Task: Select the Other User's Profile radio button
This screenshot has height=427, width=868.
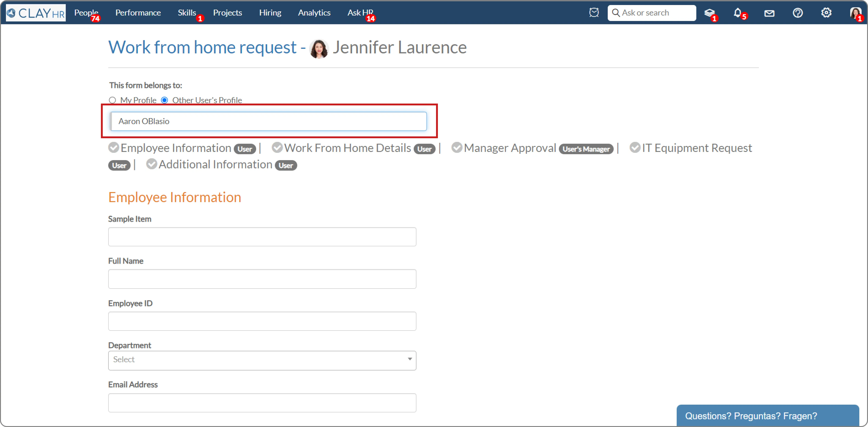Action: pos(164,100)
